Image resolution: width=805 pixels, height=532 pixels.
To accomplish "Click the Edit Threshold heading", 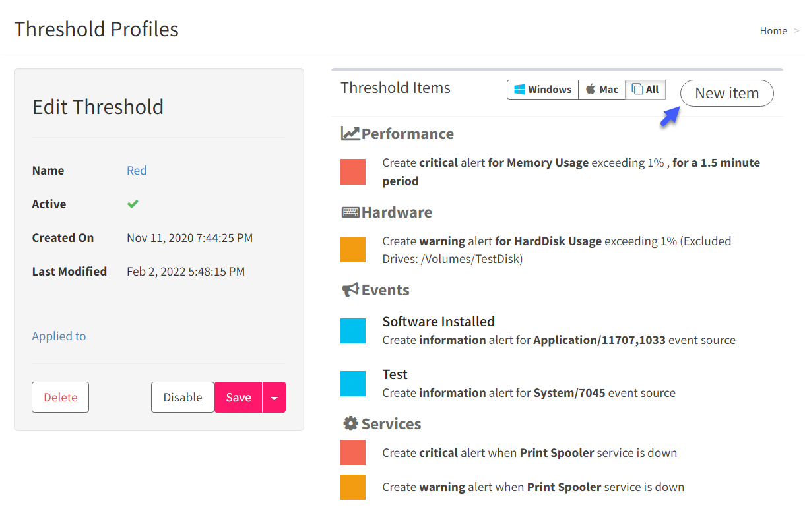I will (98, 107).
